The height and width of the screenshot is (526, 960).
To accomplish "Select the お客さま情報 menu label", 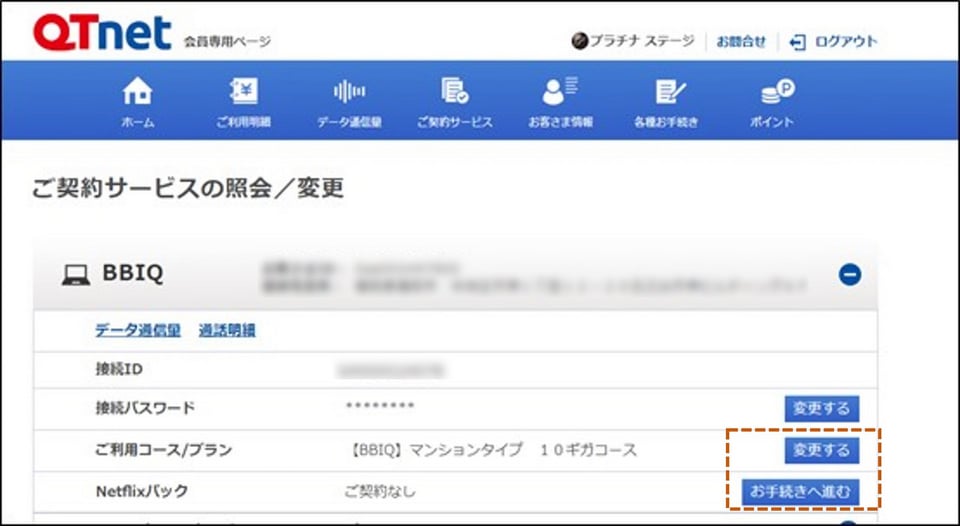I will point(560,122).
